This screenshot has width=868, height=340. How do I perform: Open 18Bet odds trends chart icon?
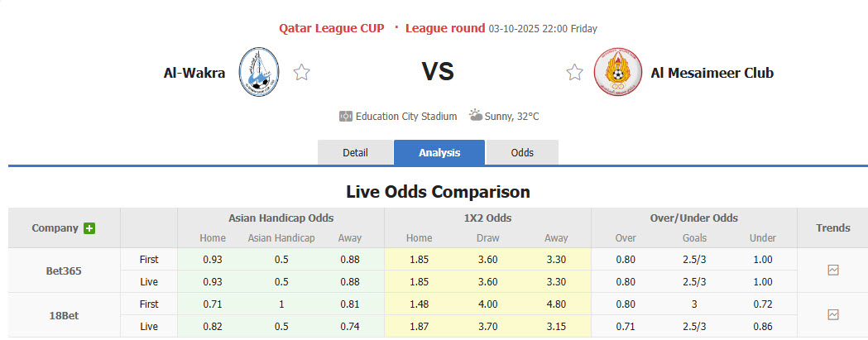[832, 314]
